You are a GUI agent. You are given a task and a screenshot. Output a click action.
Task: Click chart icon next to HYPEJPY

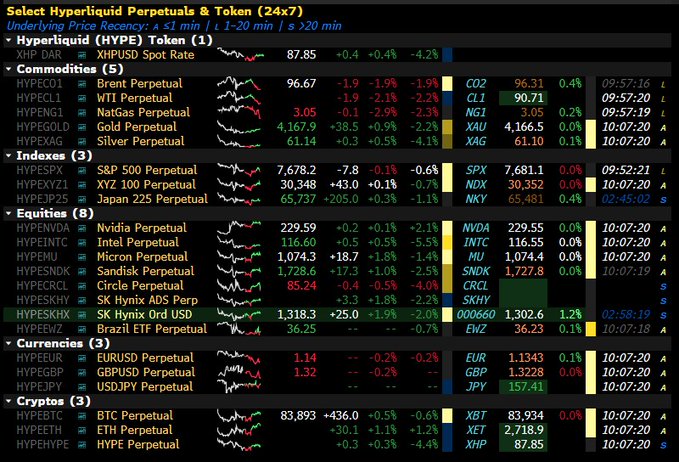(82, 387)
